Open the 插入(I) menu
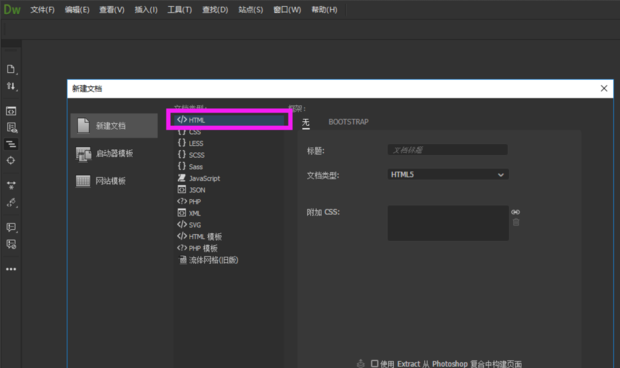 coord(146,10)
